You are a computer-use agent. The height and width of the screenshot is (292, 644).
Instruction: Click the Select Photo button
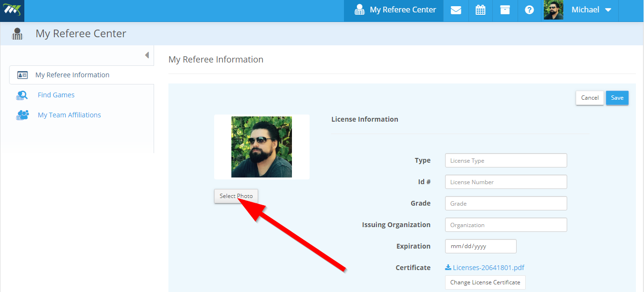(x=236, y=196)
